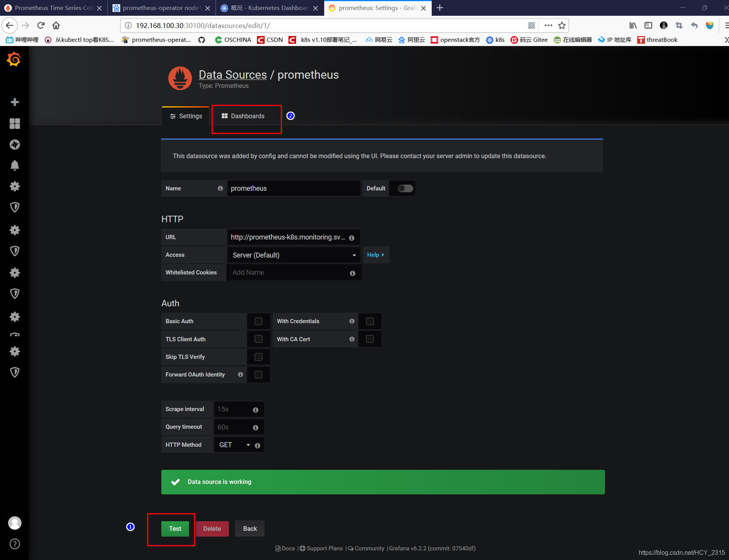Open the Explore compass icon in sidebar
This screenshot has width=729, height=560.
[x=15, y=144]
